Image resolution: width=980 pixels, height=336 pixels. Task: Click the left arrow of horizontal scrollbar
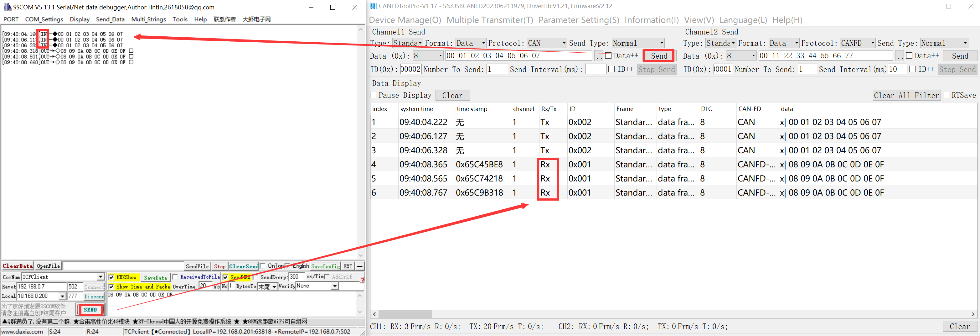pos(375,314)
